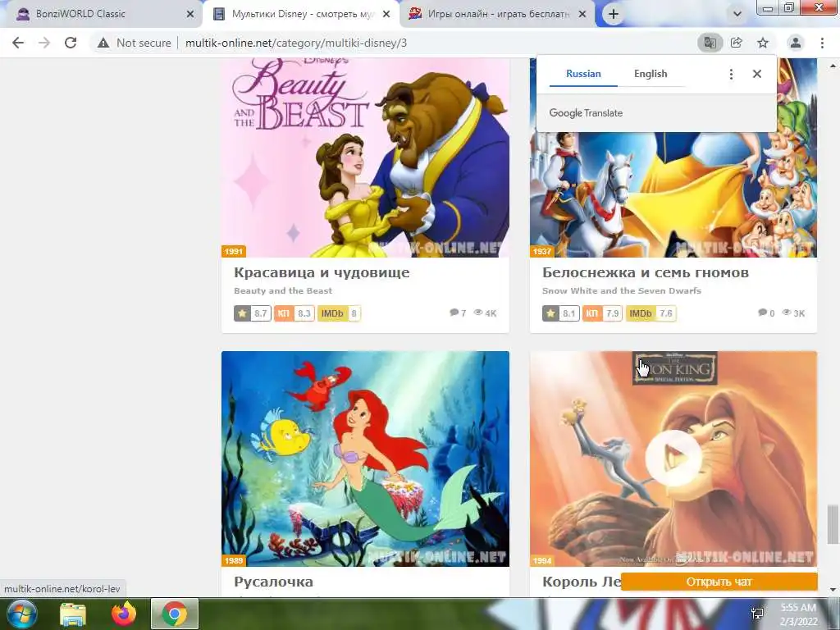
Task: Open translate popup options menu
Action: point(731,74)
